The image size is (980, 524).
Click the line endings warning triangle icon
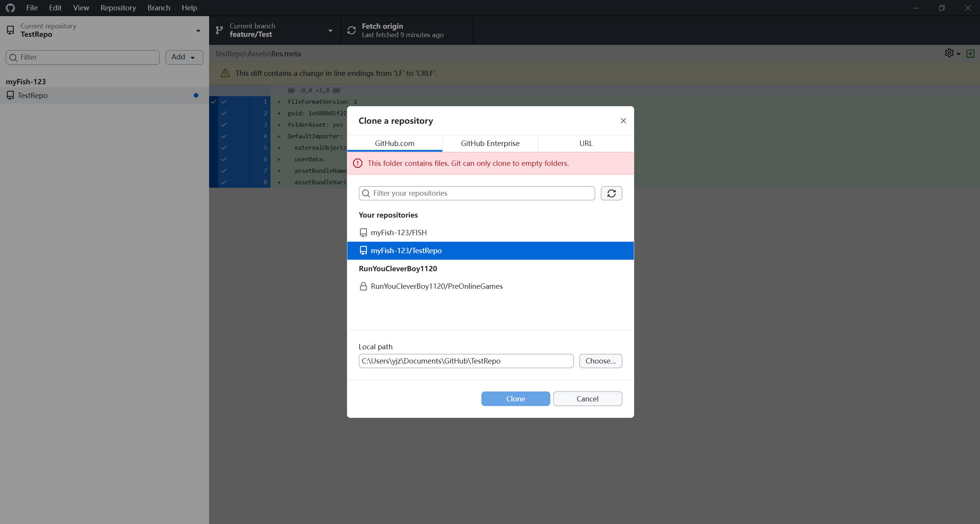pyautogui.click(x=225, y=73)
